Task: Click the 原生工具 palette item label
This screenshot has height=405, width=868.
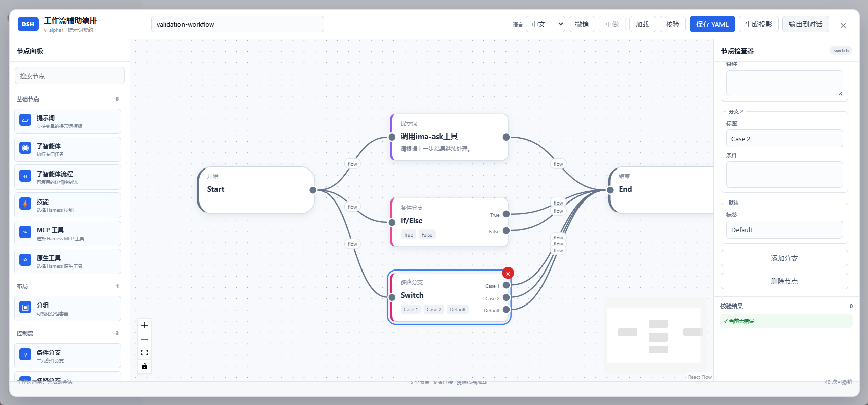Action: (x=49, y=258)
